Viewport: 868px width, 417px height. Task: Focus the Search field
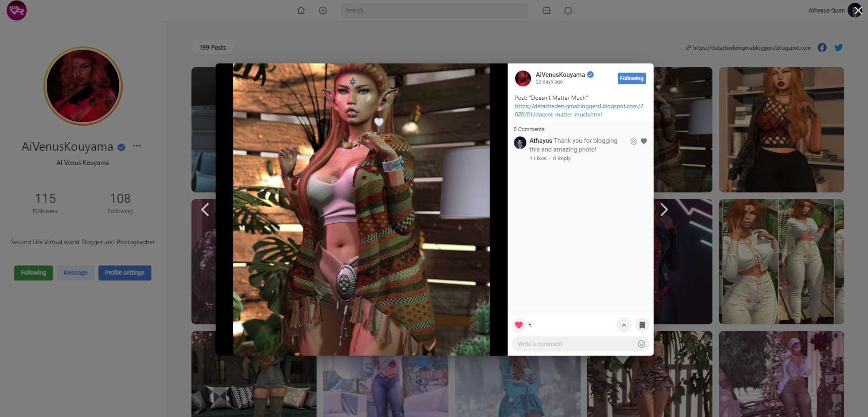(x=434, y=10)
